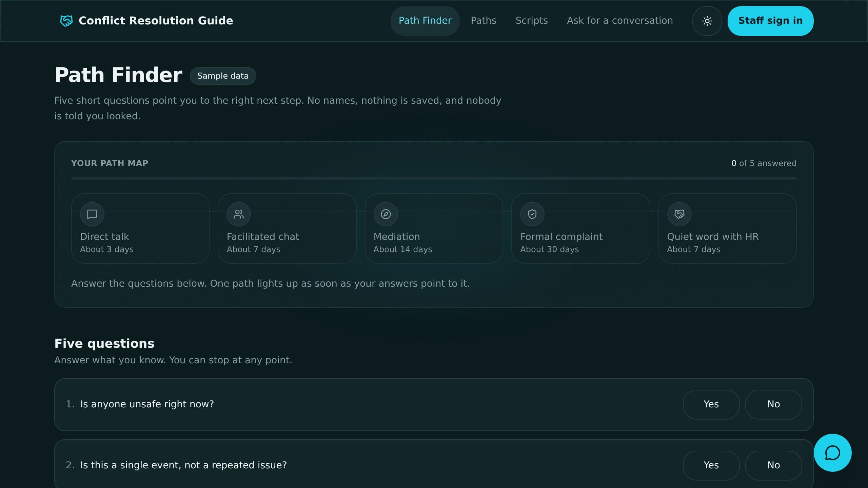Answer Yes to single event question
868x488 pixels.
(711, 465)
